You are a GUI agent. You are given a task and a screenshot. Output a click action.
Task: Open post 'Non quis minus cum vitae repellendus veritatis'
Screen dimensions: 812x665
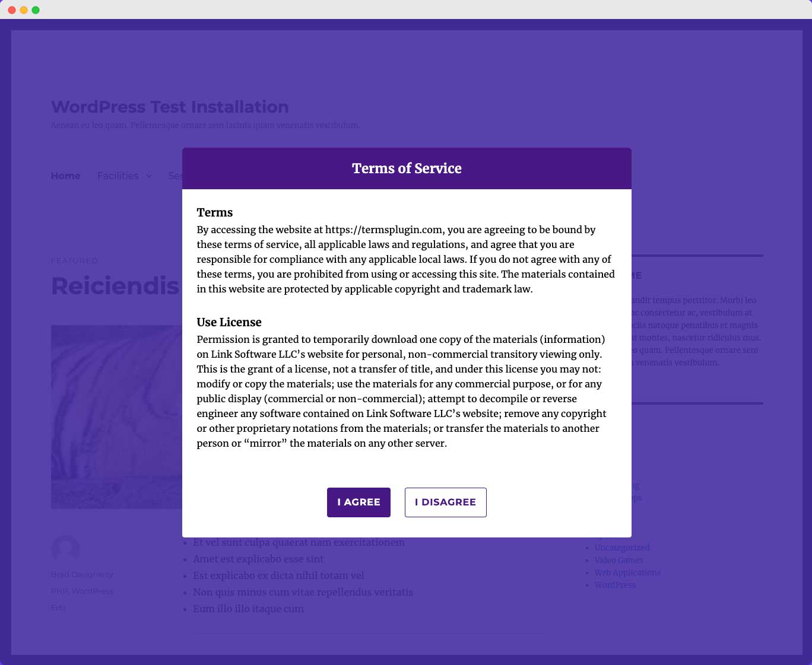pyautogui.click(x=303, y=592)
